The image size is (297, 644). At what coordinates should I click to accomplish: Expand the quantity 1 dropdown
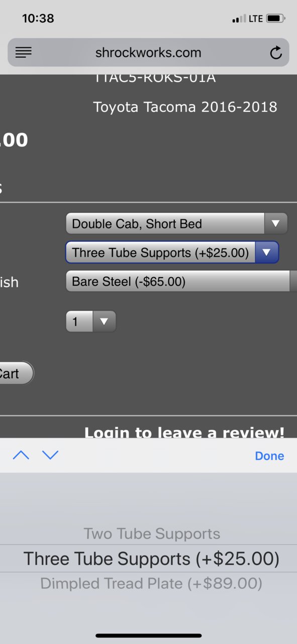pyautogui.click(x=91, y=321)
